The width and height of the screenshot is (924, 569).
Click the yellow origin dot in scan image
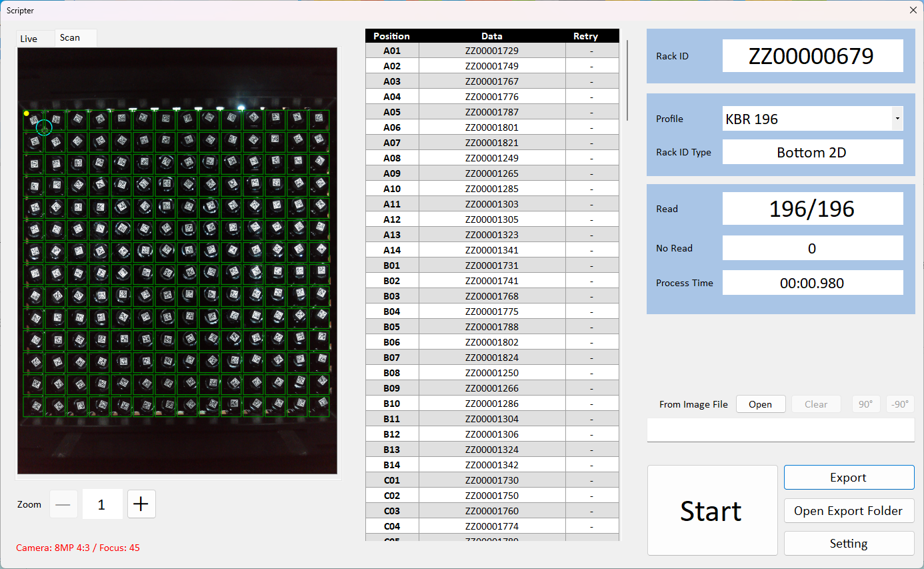[26, 113]
